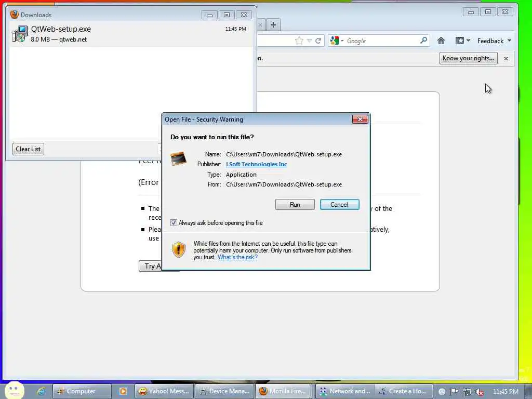
Task: Open the What's the risk? link
Action: (x=237, y=257)
